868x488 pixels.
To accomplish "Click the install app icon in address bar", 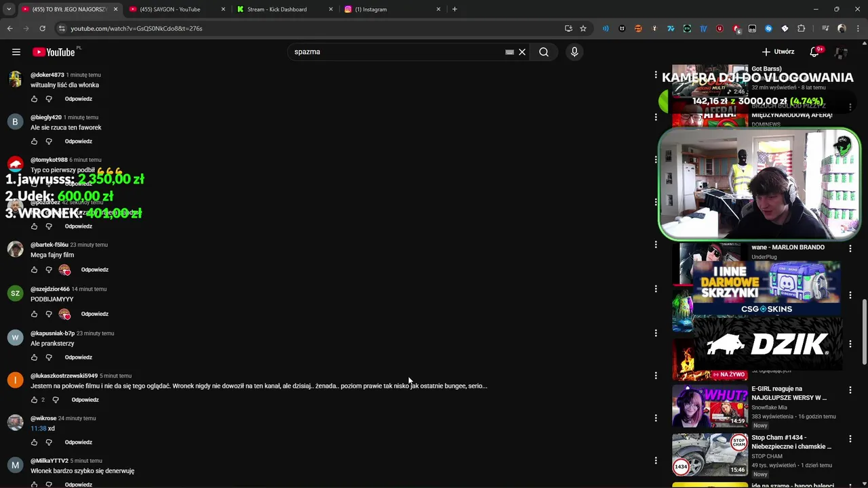I will [x=568, y=28].
